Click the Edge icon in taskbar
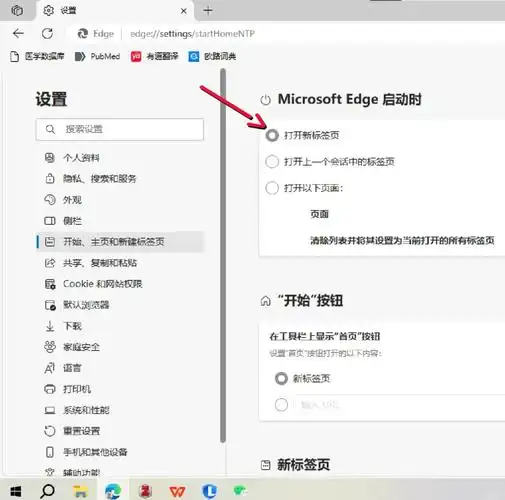 pos(113,491)
